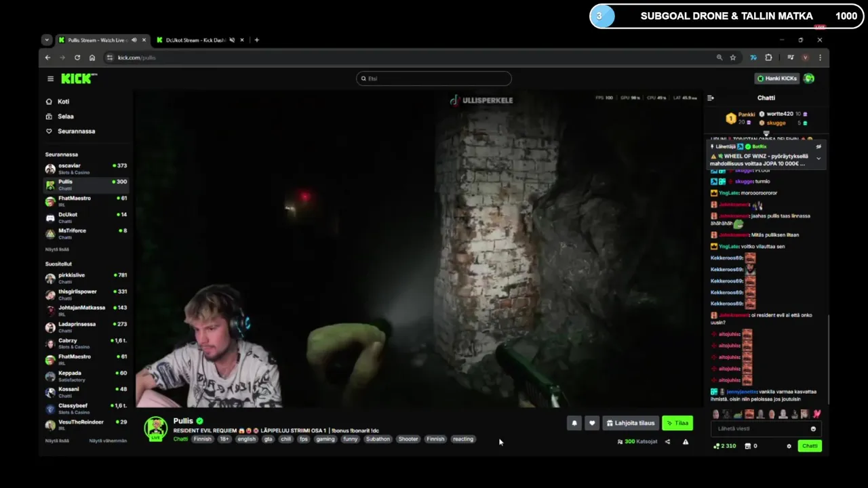Open Kossani recommended channel
Viewport: 868px width, 488px height.
pos(86,392)
